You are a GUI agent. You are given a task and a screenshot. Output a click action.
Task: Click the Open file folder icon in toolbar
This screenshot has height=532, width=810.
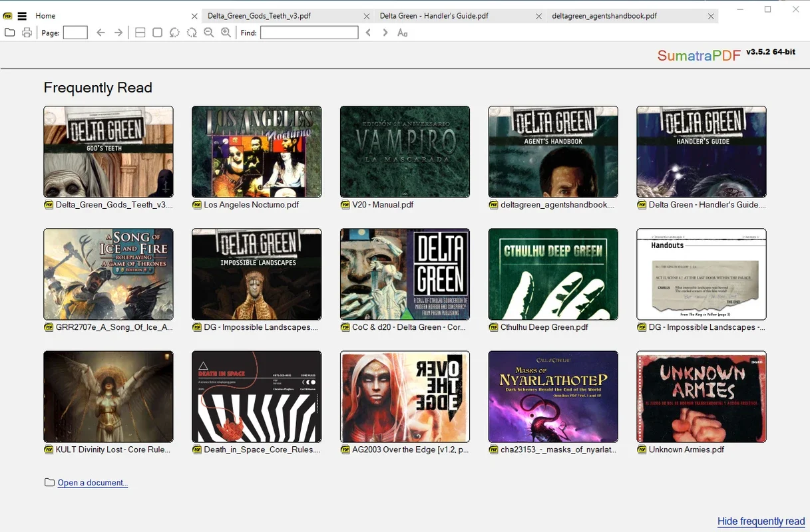9,33
